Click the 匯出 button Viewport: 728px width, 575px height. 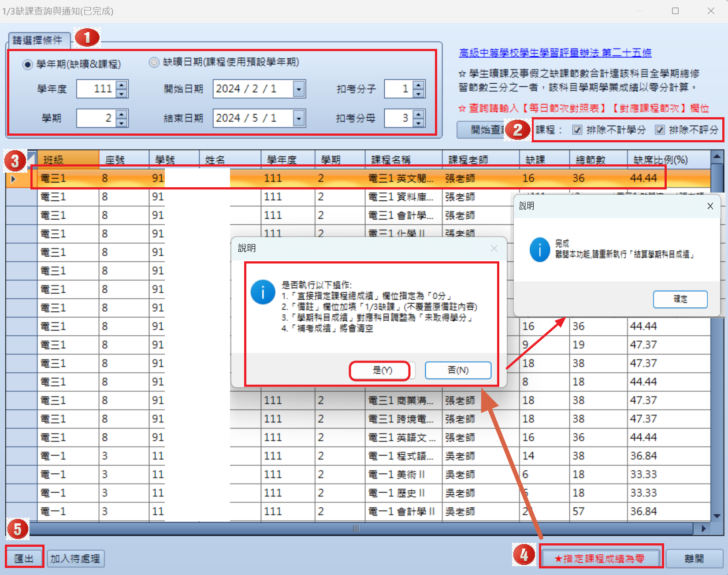pos(24,559)
